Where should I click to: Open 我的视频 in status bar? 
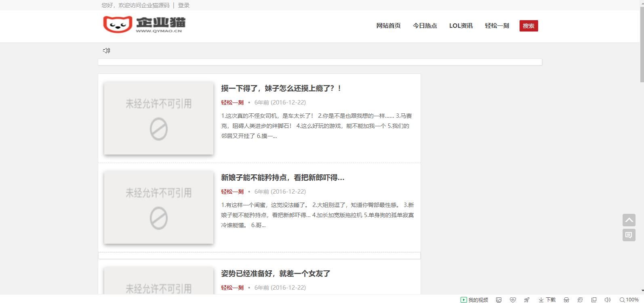tap(474, 300)
